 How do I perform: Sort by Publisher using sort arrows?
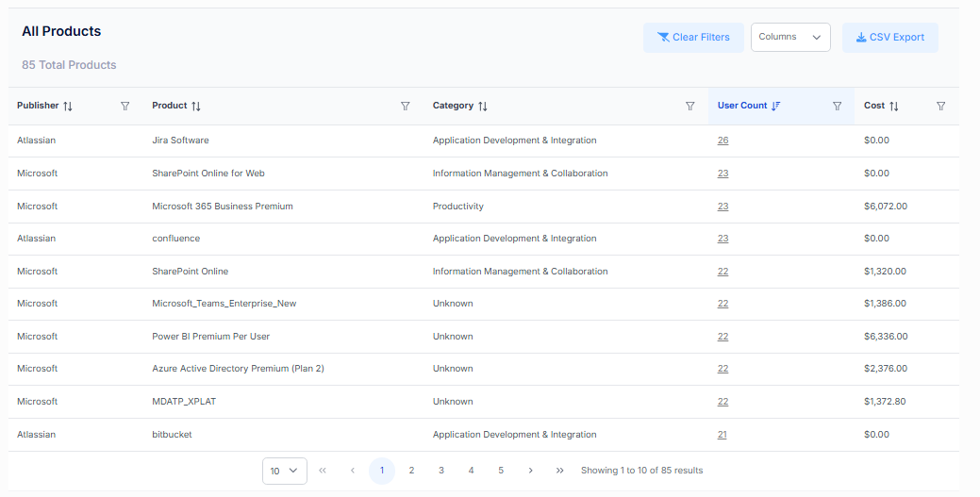point(68,107)
